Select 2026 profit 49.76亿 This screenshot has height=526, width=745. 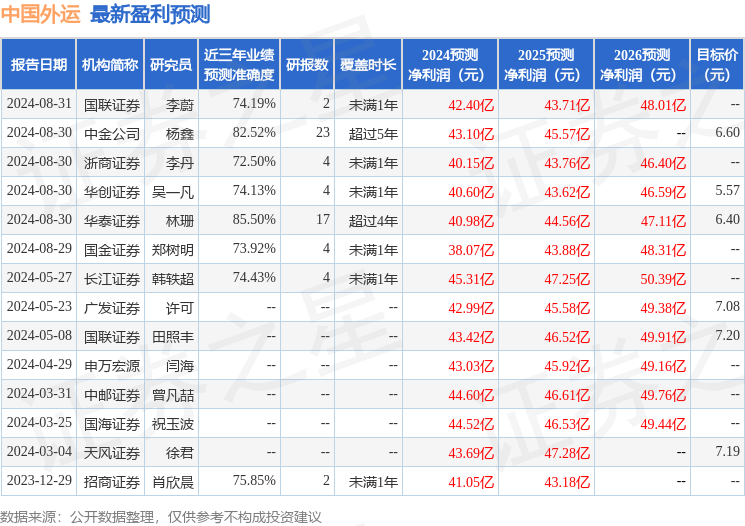pos(663,394)
